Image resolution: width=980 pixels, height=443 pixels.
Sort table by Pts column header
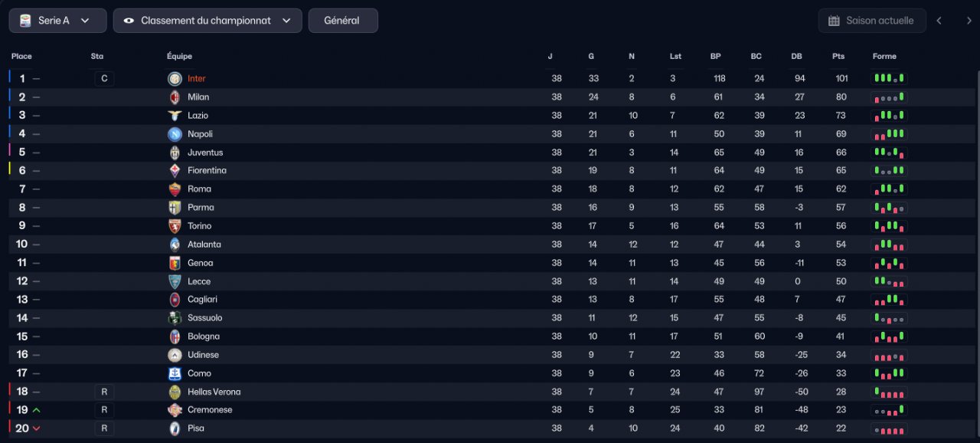tap(838, 57)
